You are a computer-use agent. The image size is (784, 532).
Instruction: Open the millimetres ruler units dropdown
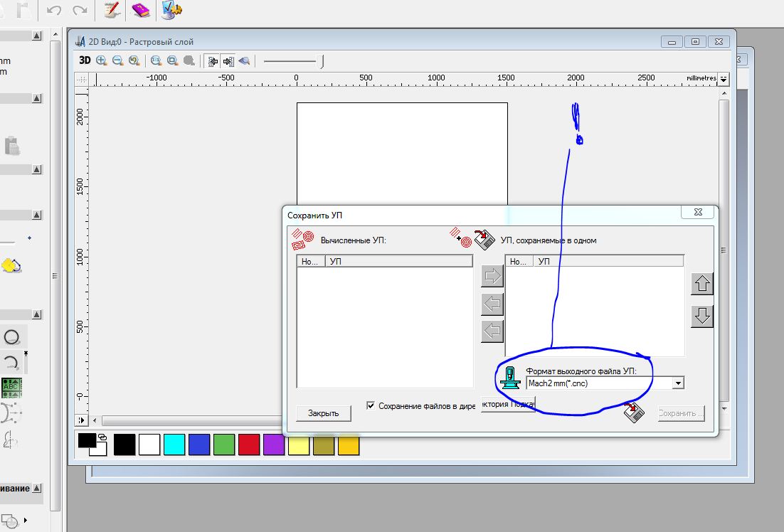pyautogui.click(x=724, y=78)
